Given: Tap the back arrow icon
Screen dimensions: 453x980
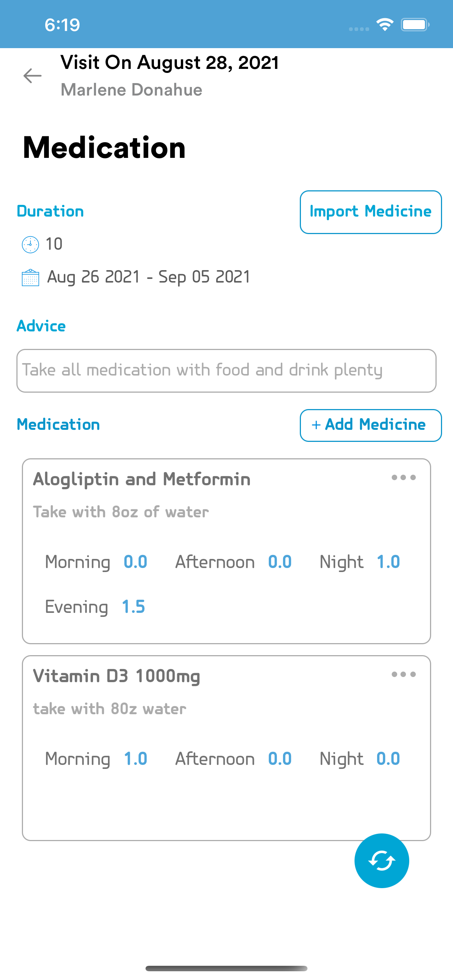Looking at the screenshot, I should tap(32, 76).
